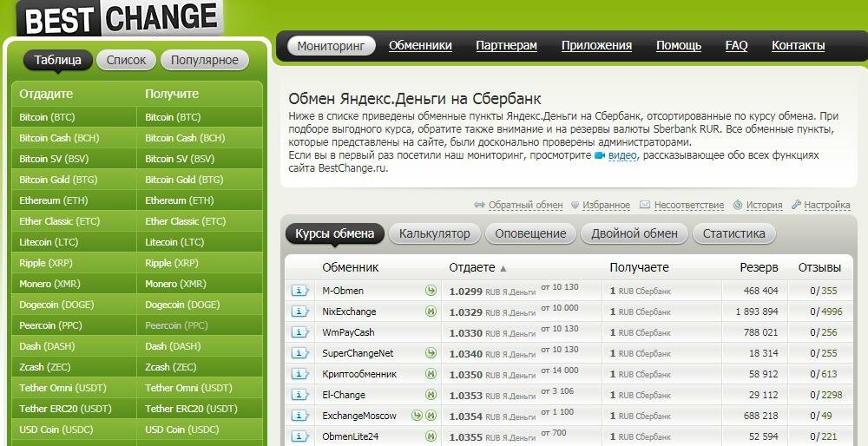The image size is (868, 446).
Task: Follow the Настройка link
Action: pos(827,206)
